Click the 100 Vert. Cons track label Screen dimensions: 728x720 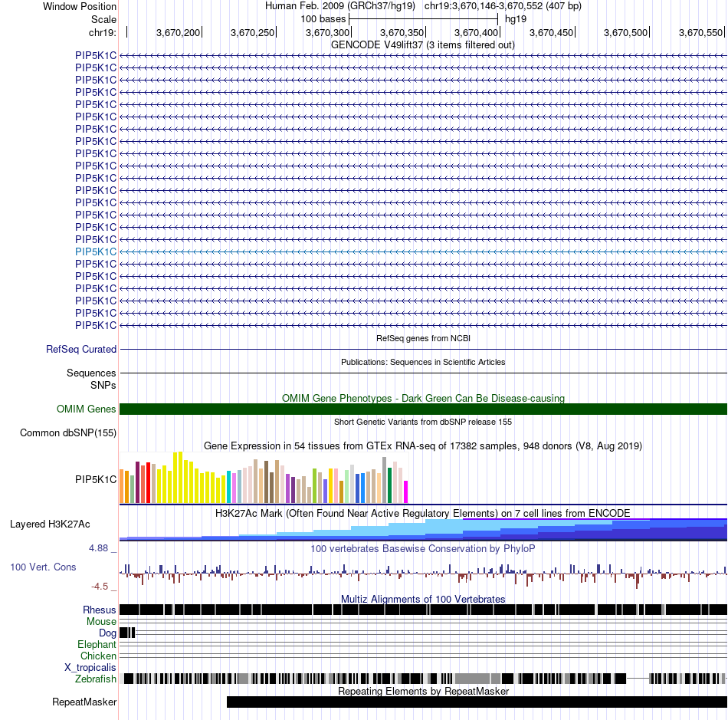tap(43, 567)
